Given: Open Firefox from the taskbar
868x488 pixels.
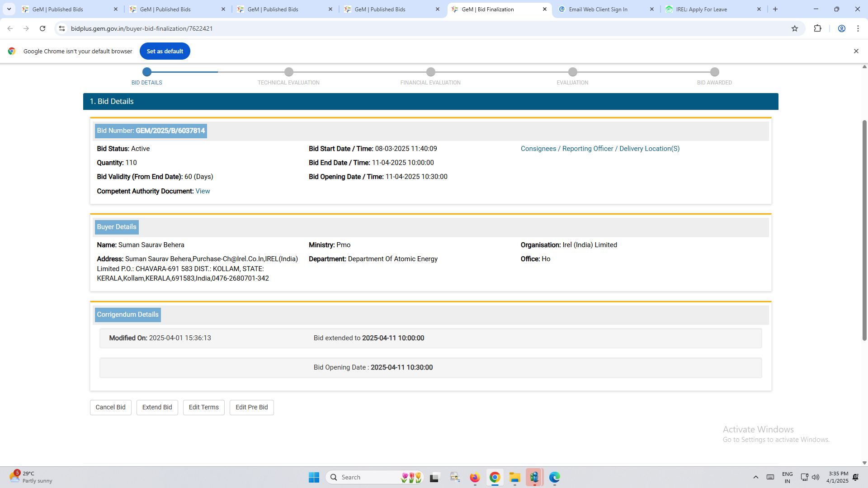Looking at the screenshot, I should (x=475, y=477).
